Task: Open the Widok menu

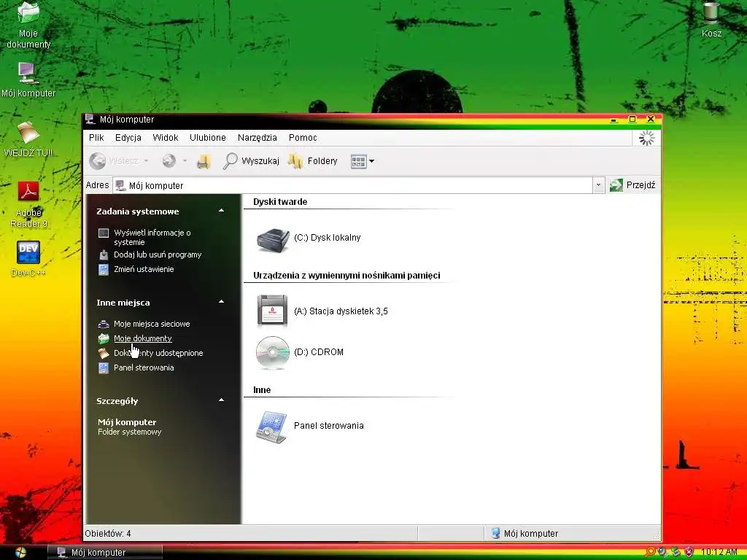Action: 166,138
